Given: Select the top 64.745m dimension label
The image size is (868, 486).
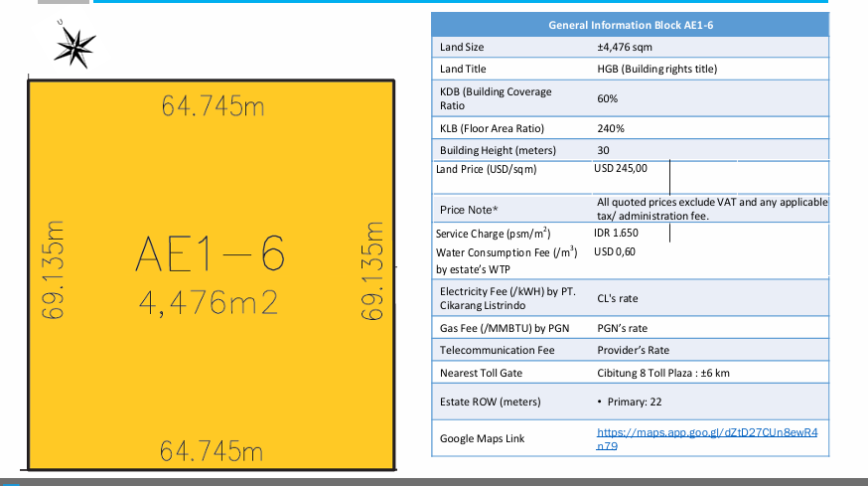Looking at the screenshot, I should click(x=214, y=105).
